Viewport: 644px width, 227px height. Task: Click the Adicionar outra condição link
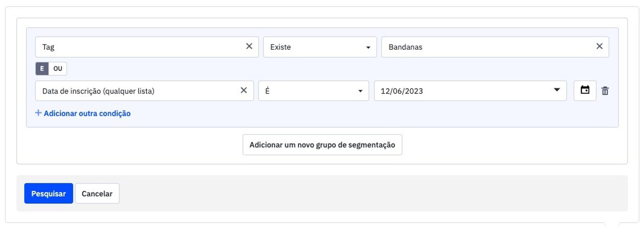point(87,113)
